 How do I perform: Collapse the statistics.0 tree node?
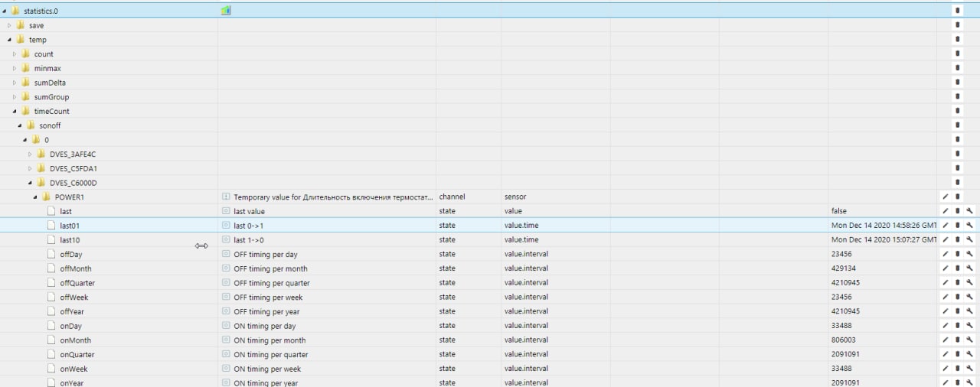coord(5,11)
